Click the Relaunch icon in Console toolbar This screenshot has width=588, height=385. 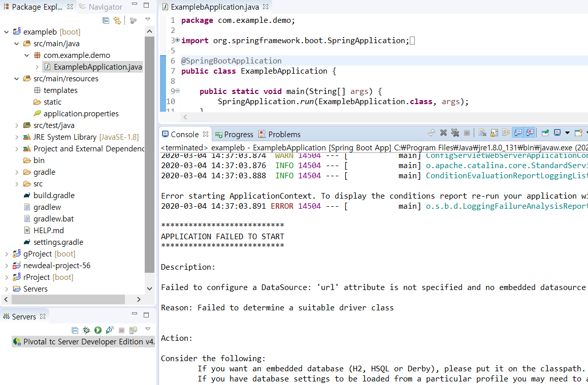(x=431, y=133)
